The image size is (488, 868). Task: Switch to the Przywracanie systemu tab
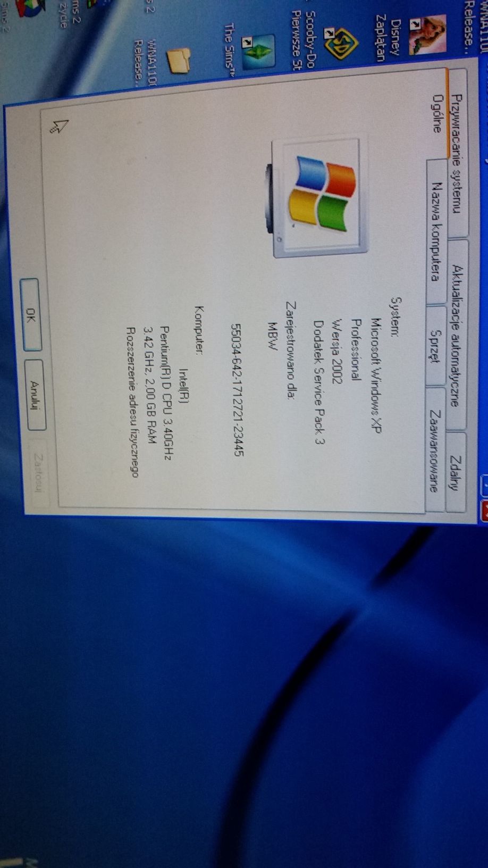[458, 154]
